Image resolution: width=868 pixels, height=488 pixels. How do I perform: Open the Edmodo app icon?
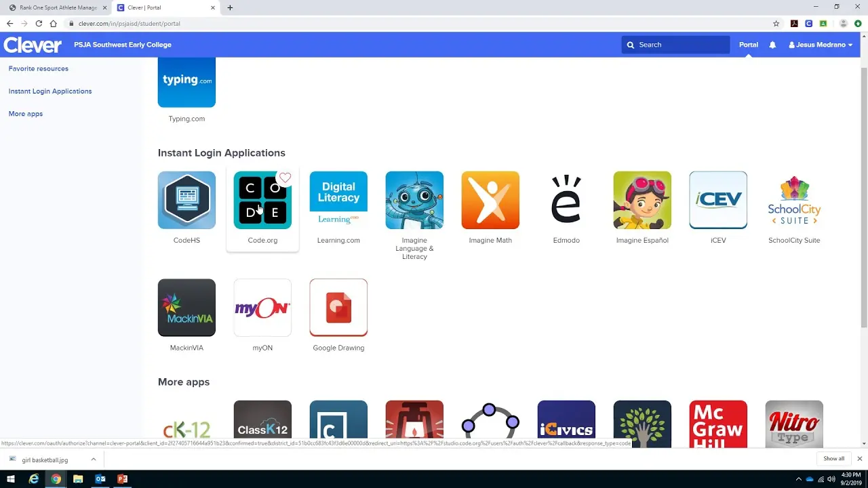[566, 200]
